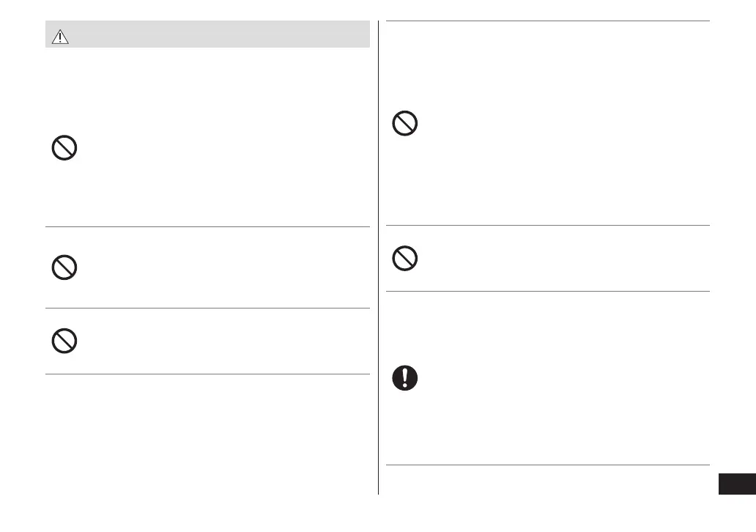Viewport: 756px width, 532px height.
Task: Click the black exclamation mark mandatory icon
Action: (405, 377)
